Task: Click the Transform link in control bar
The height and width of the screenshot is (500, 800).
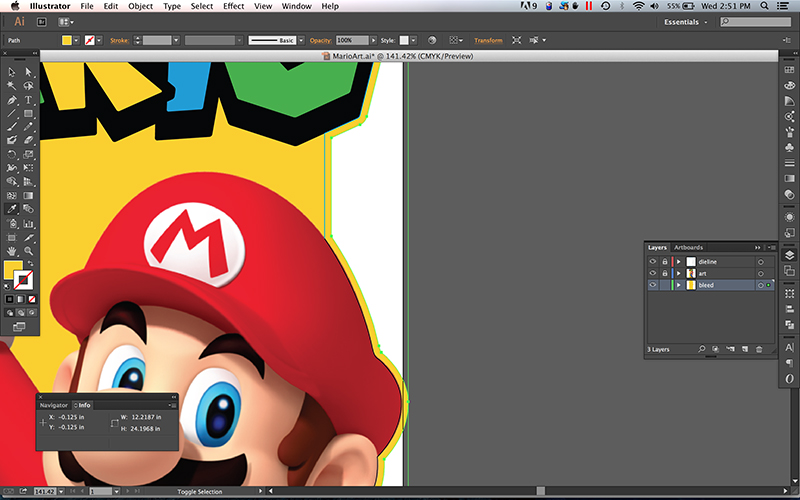Action: point(488,40)
